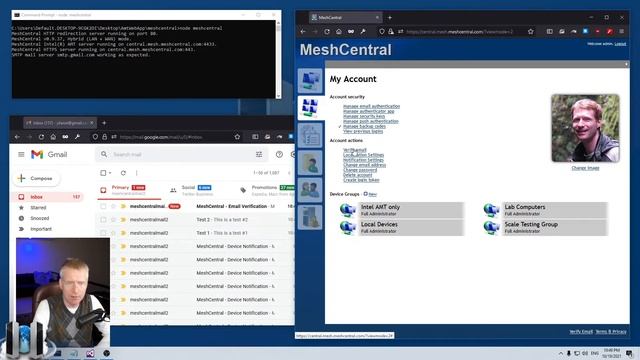The image size is (640, 360).
Task: Toggle importance marker on Test 1 email
Action: coord(123,233)
